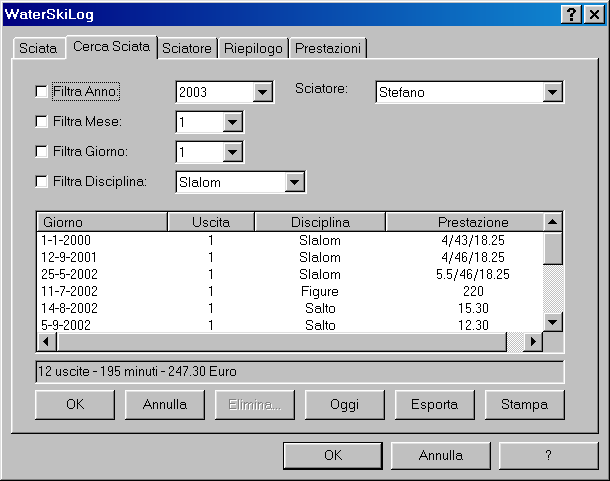Image resolution: width=610 pixels, height=481 pixels.
Task: Go to the Prestazioni tab
Action: click(x=329, y=48)
